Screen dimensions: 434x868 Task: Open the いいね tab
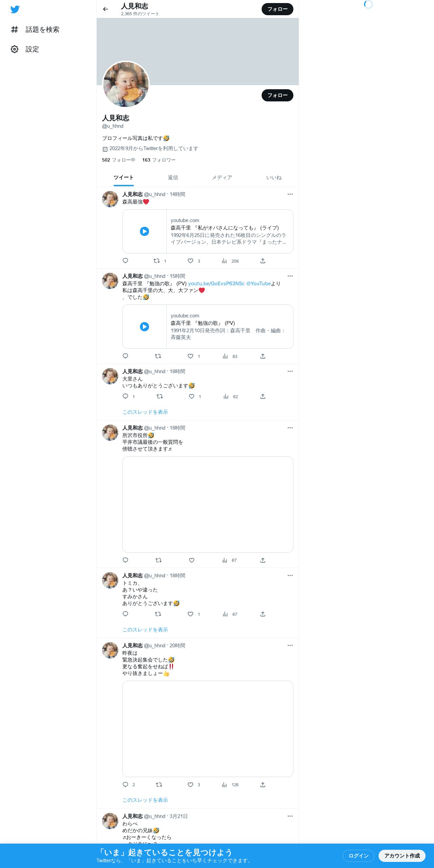coord(274,177)
